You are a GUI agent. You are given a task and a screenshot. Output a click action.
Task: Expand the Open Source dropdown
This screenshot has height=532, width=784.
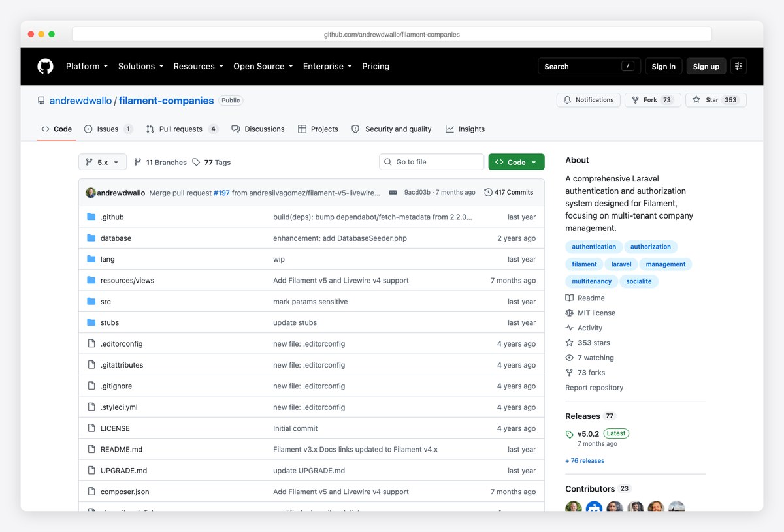pyautogui.click(x=263, y=66)
